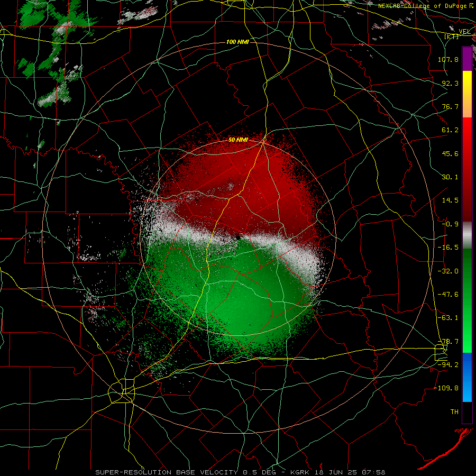
Task: Click the blue segment of color bar
Action: pos(467,377)
